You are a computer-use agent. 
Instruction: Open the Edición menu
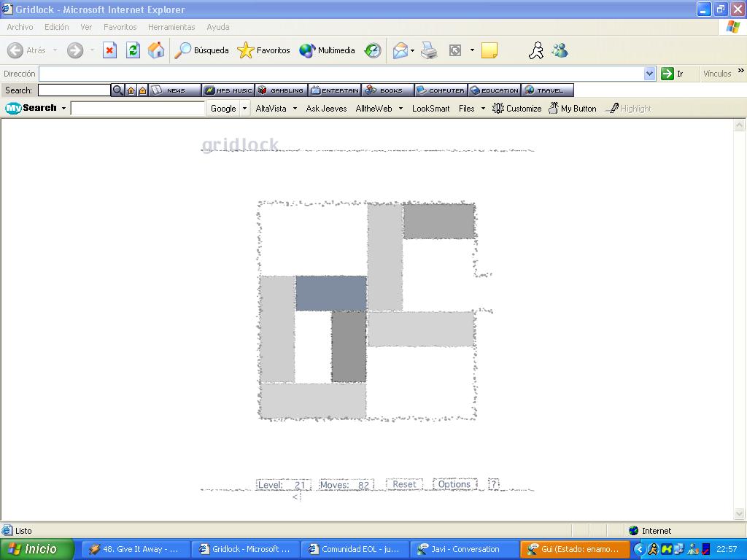pyautogui.click(x=57, y=27)
